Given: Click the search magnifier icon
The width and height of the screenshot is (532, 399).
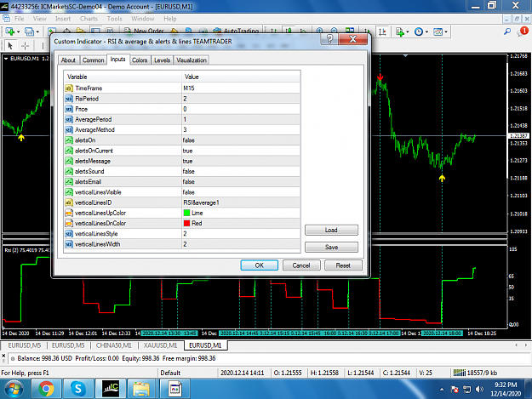Looking at the screenshot, I should coord(507,31).
